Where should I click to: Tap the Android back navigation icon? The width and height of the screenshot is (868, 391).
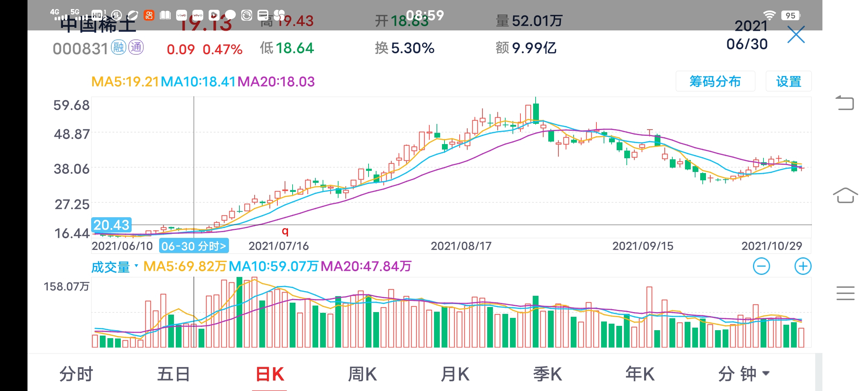click(845, 103)
